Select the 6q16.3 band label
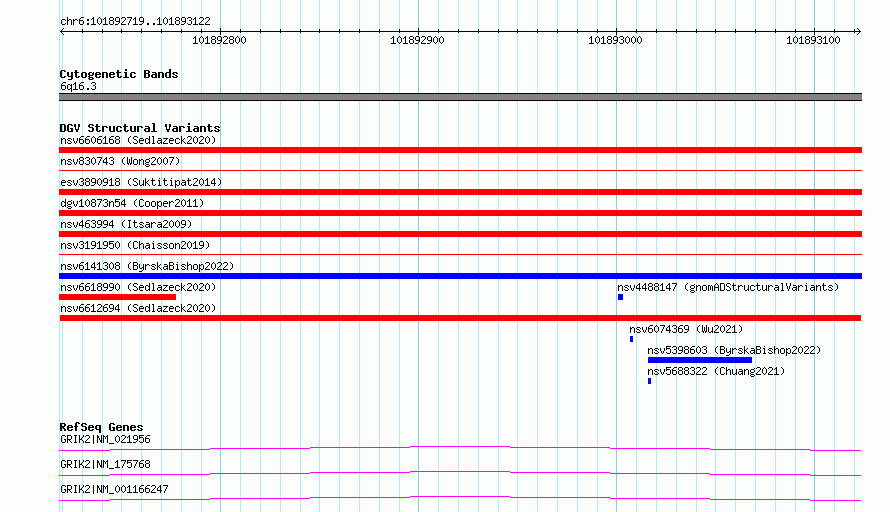The height and width of the screenshot is (512, 890). 78,86
